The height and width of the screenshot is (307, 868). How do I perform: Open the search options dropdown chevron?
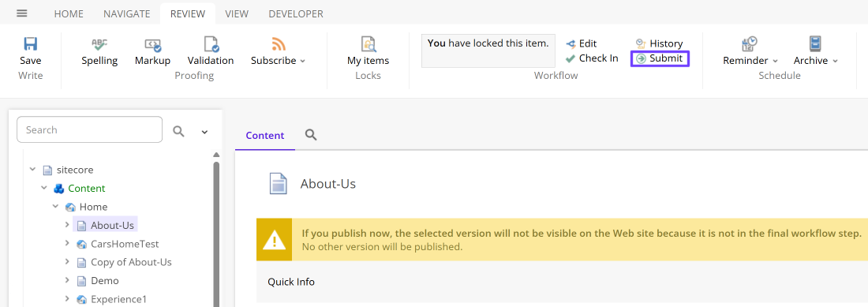[204, 132]
